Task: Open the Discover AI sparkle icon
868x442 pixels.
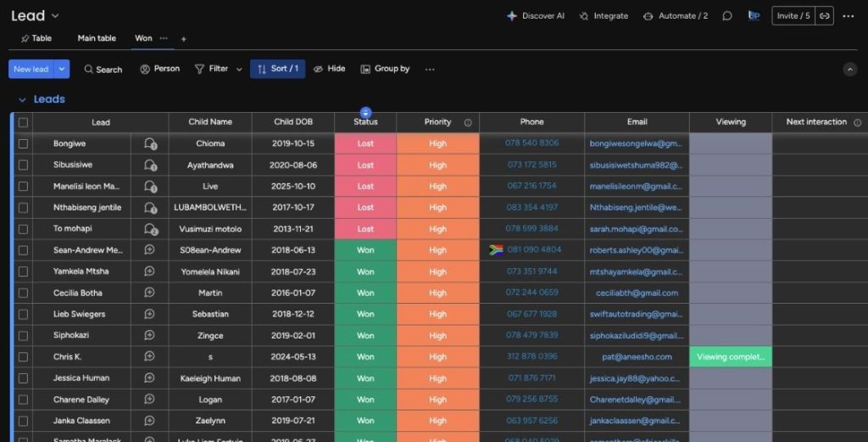Action: point(511,16)
